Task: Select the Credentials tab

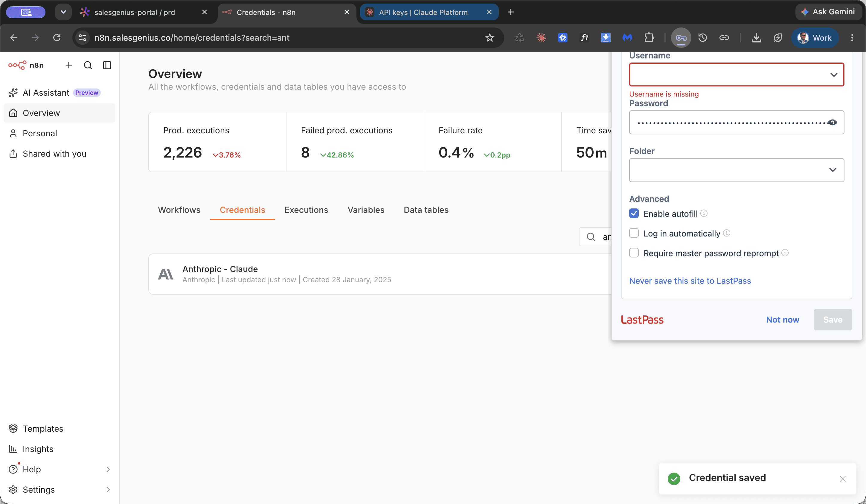Action: (x=242, y=210)
